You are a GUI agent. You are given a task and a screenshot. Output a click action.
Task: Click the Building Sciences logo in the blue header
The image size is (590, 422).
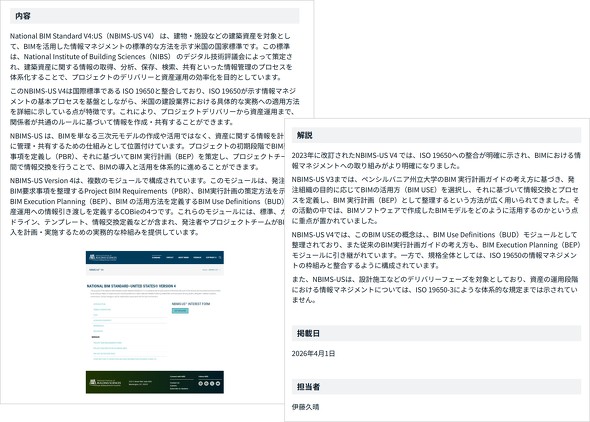(x=103, y=258)
